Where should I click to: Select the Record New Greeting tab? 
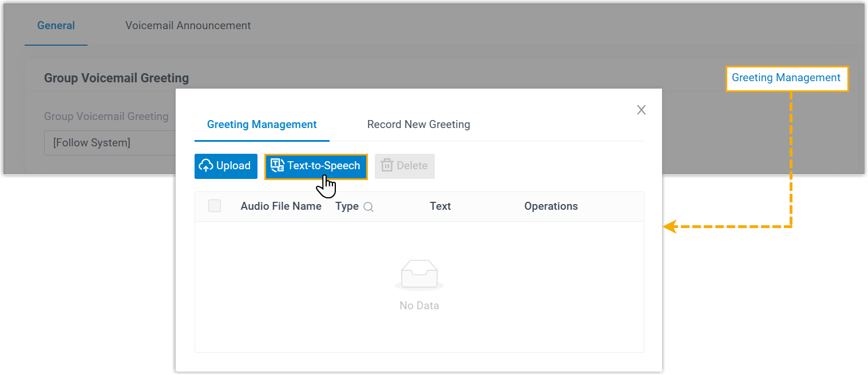coord(418,124)
